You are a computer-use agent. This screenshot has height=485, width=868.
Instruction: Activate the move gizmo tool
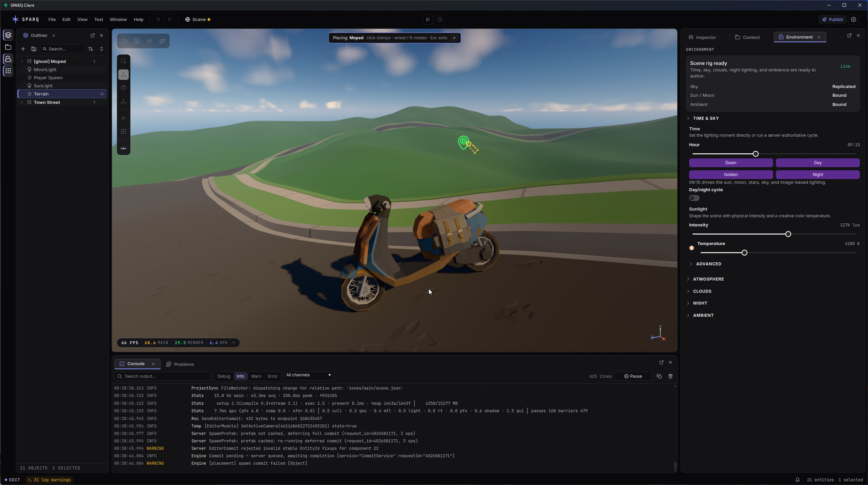coord(123,75)
